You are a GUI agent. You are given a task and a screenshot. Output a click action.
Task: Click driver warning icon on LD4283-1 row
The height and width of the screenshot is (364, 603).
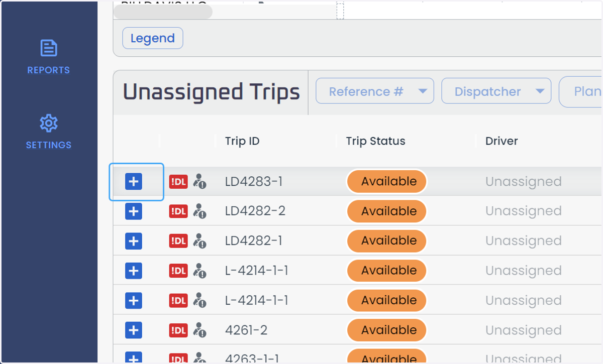[200, 182]
